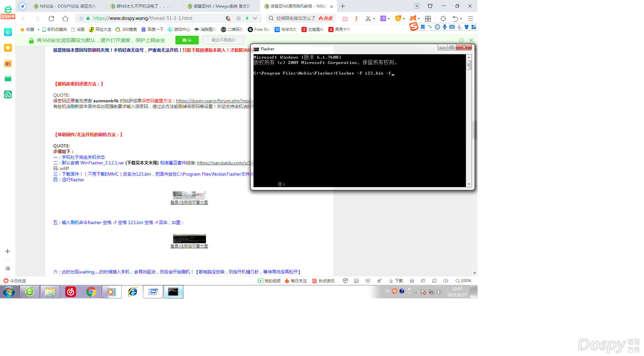Open the browser main menu icon
This screenshot has height=356, width=644.
click(x=471, y=19)
